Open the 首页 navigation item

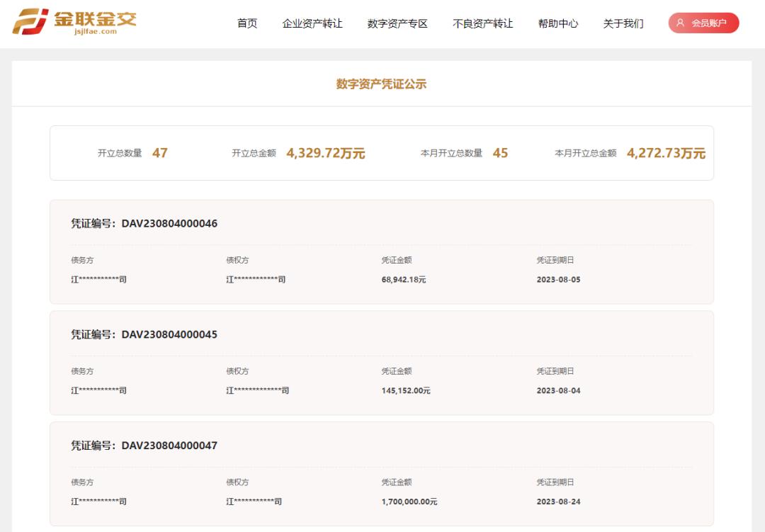pyautogui.click(x=246, y=23)
